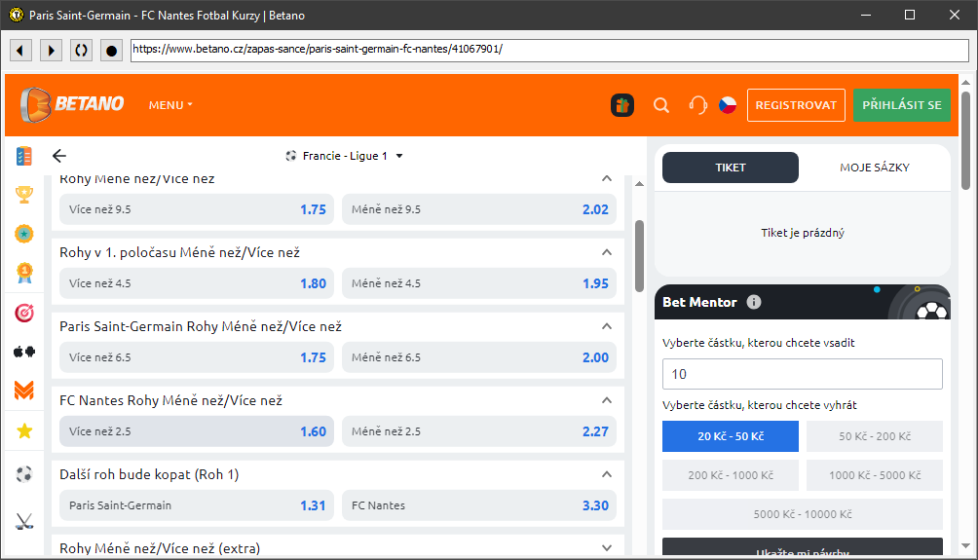Open the ice hockey sticks sidebar icon
Viewport: 978px width, 560px height.
pyautogui.click(x=23, y=521)
